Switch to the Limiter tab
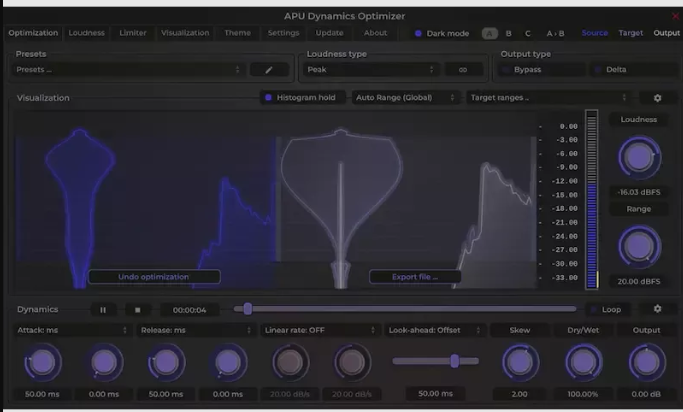Image resolution: width=683 pixels, height=412 pixels. pyautogui.click(x=133, y=33)
